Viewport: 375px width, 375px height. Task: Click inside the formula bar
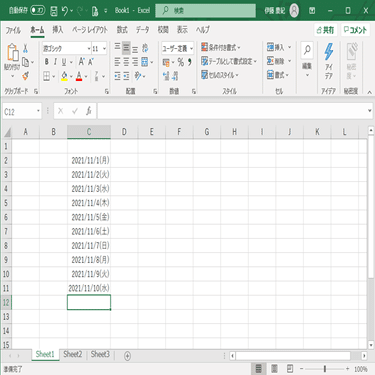point(232,111)
